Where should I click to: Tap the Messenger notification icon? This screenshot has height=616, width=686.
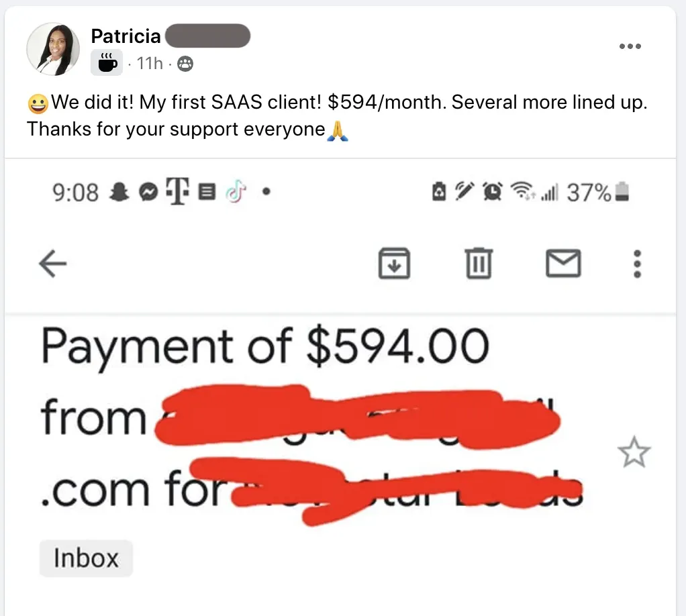click(x=148, y=192)
